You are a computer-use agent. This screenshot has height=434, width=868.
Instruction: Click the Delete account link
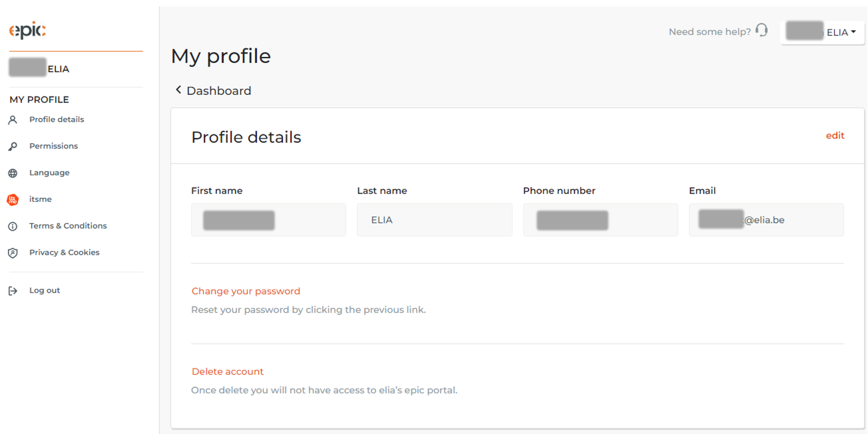tap(228, 371)
